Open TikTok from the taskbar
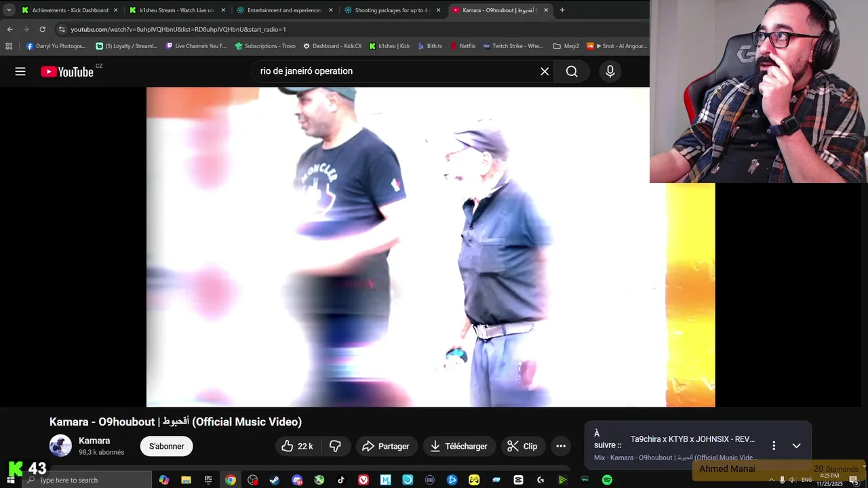This screenshot has width=868, height=488. pyautogui.click(x=341, y=480)
